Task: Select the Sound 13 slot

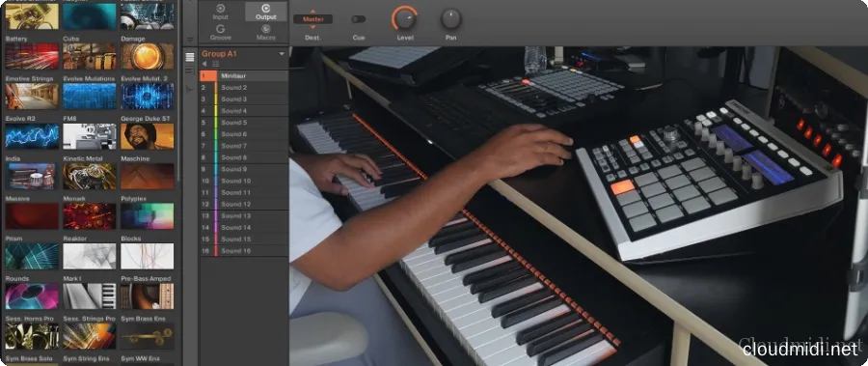Action: coord(244,215)
